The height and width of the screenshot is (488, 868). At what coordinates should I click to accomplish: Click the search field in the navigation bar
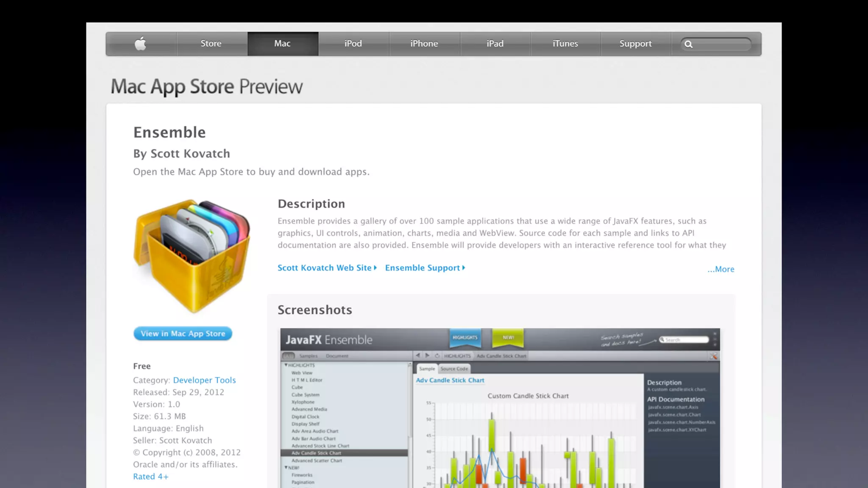click(716, 44)
